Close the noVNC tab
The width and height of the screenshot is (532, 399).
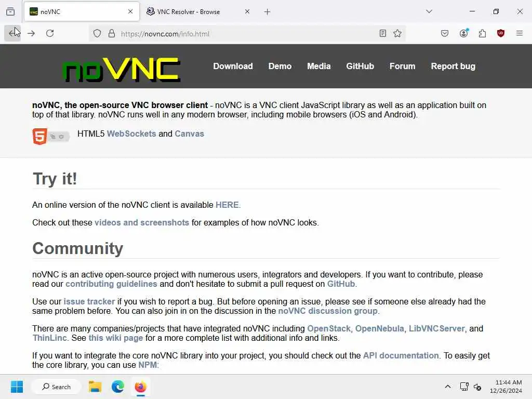[x=130, y=11]
